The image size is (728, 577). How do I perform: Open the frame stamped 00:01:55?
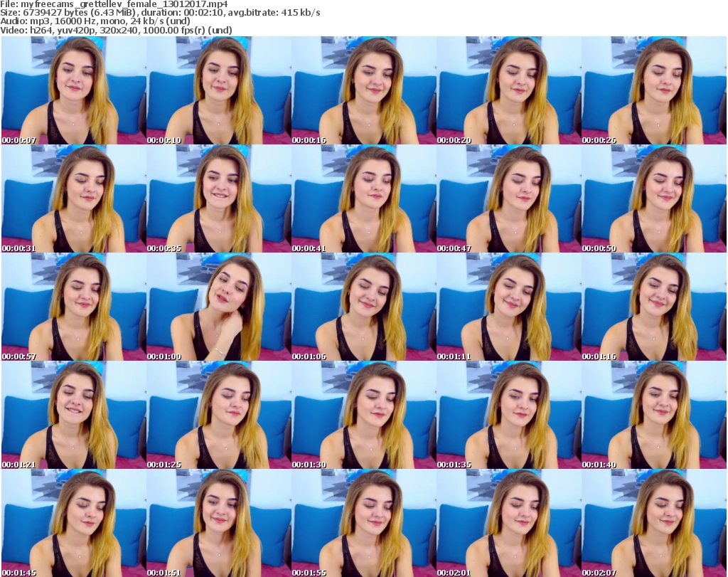363,523
